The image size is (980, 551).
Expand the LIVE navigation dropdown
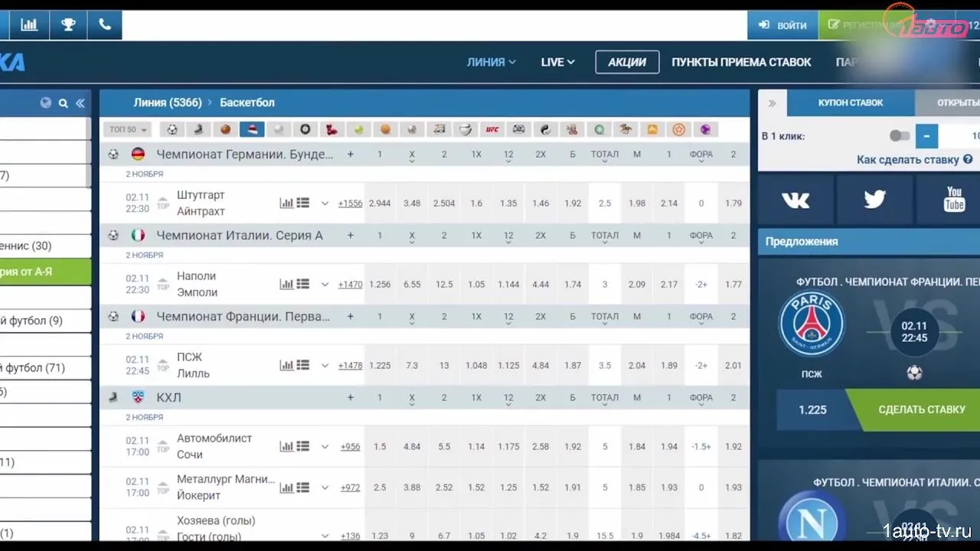(557, 62)
